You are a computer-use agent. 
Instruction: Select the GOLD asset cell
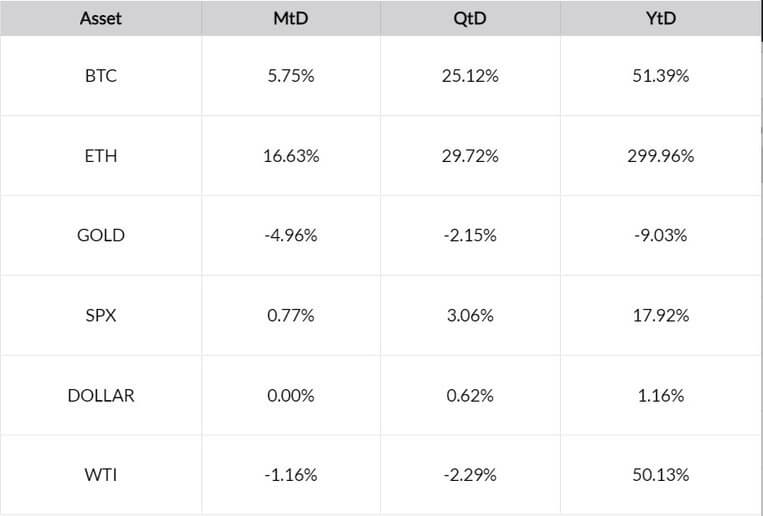[x=101, y=236]
